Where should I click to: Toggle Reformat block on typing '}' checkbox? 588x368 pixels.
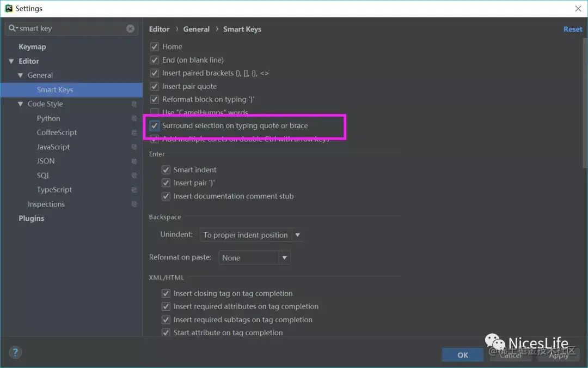154,99
